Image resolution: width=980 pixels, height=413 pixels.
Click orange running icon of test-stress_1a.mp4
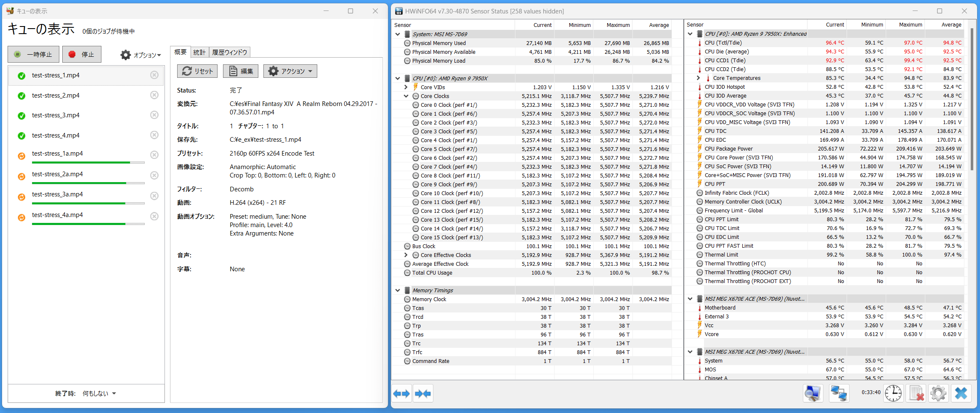(x=21, y=156)
